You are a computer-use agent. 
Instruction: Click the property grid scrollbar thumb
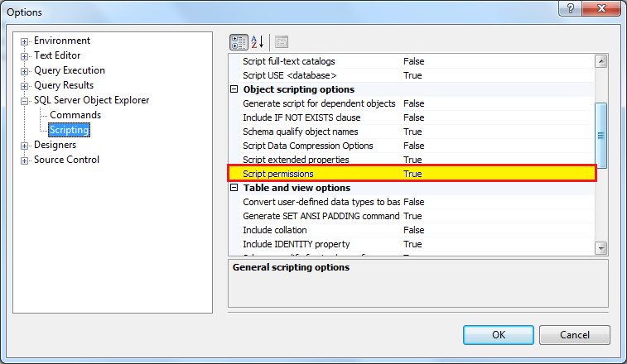(x=601, y=136)
